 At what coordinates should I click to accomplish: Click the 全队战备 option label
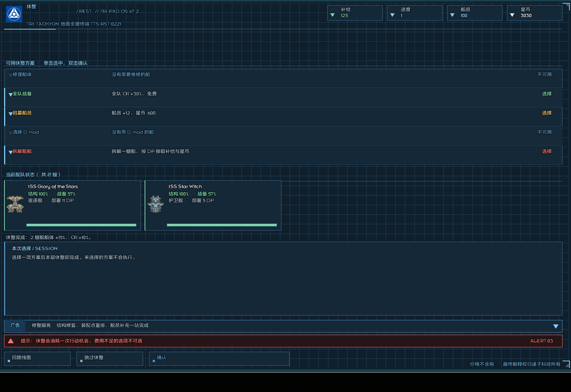[x=22, y=94]
